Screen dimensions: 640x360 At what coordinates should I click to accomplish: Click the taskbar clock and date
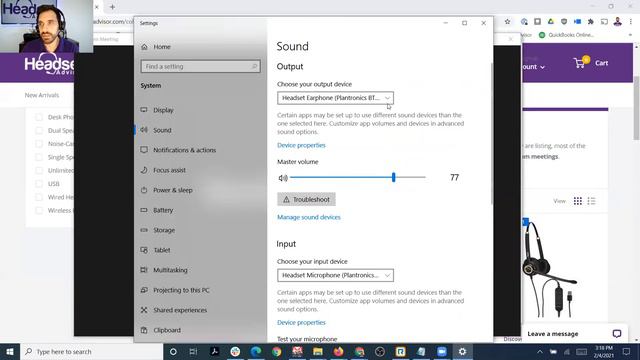click(x=604, y=351)
